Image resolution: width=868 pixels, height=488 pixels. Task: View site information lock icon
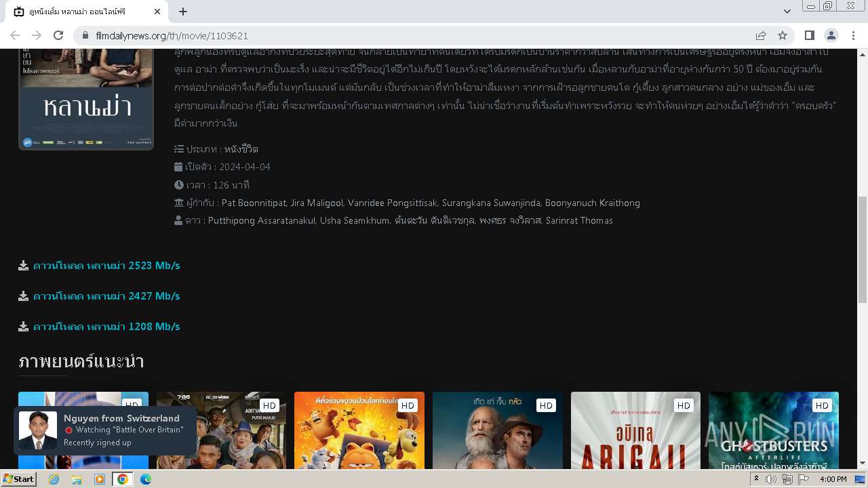(85, 35)
